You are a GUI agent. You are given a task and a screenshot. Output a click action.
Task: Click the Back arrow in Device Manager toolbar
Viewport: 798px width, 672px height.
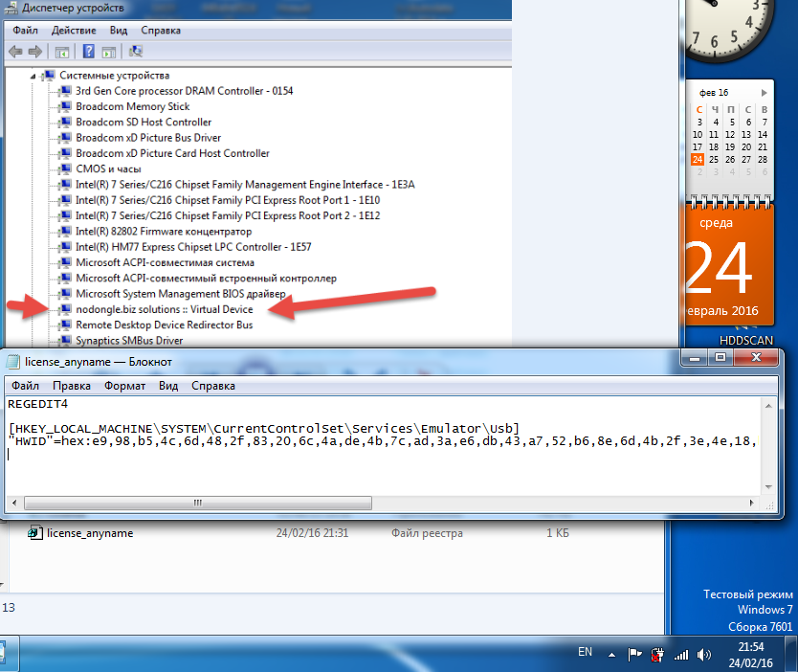(x=15, y=52)
